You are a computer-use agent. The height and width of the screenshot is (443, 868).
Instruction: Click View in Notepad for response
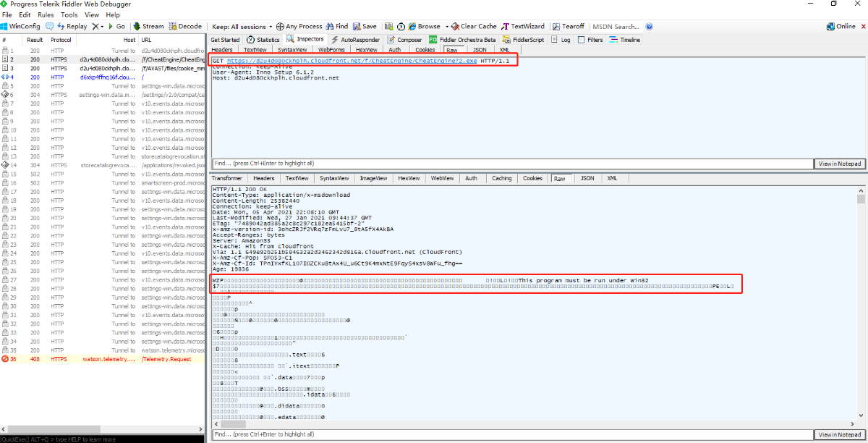point(840,434)
